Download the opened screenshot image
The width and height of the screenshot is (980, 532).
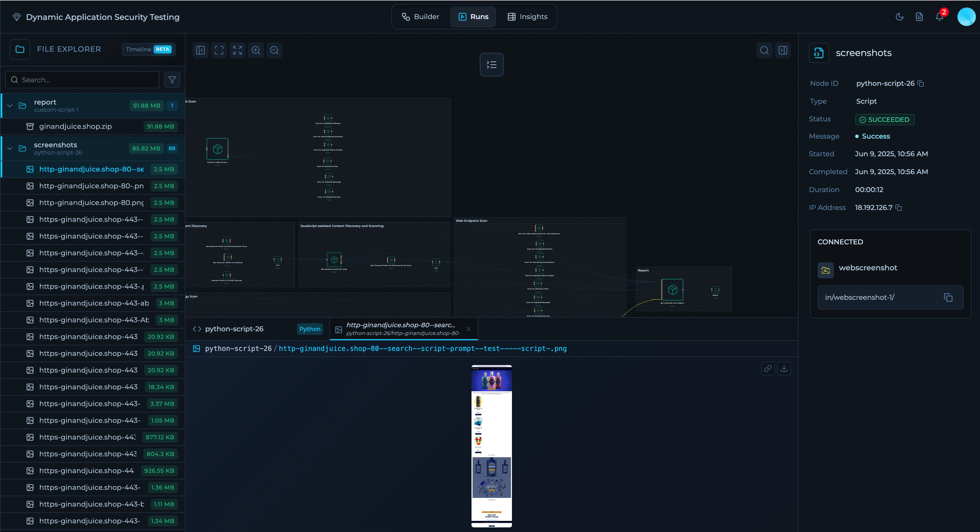(784, 369)
